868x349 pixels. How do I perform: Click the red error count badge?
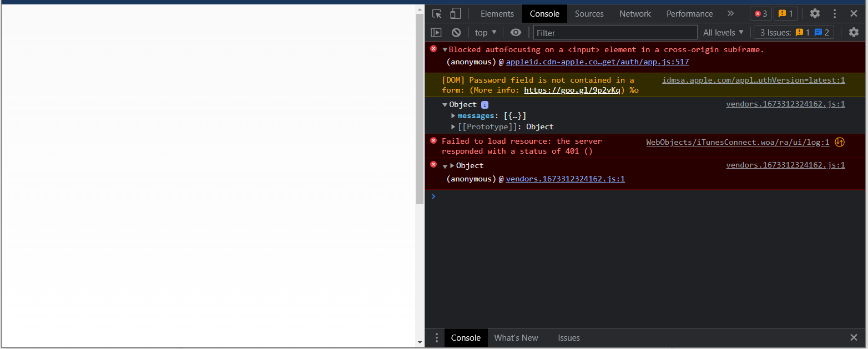click(x=760, y=14)
